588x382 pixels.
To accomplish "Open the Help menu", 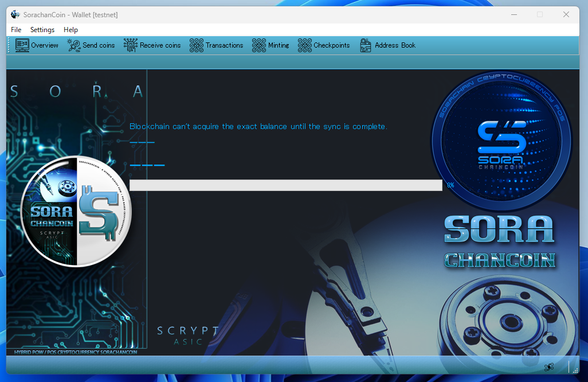I will click(70, 30).
